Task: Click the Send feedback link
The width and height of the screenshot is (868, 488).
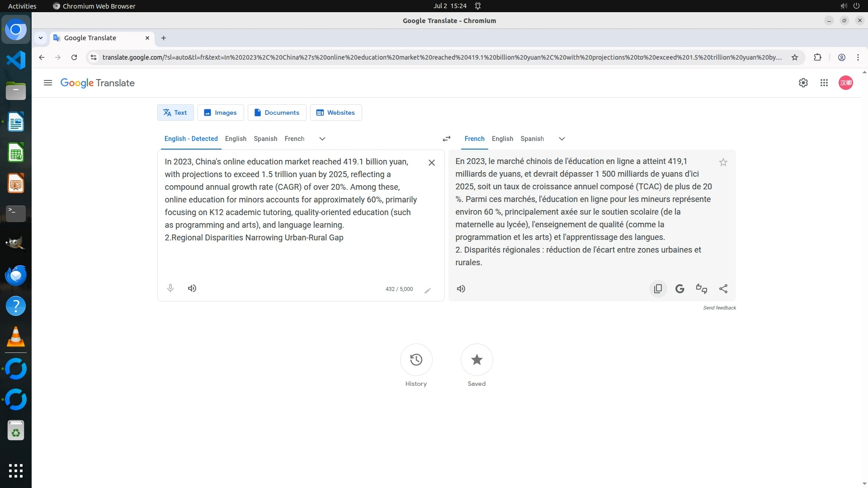Action: tap(719, 308)
